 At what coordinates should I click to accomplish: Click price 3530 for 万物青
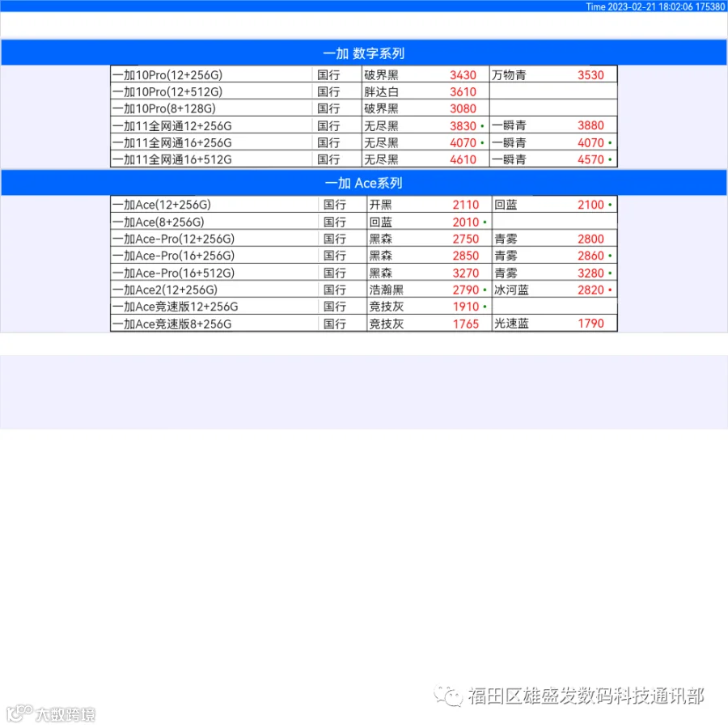pos(590,74)
